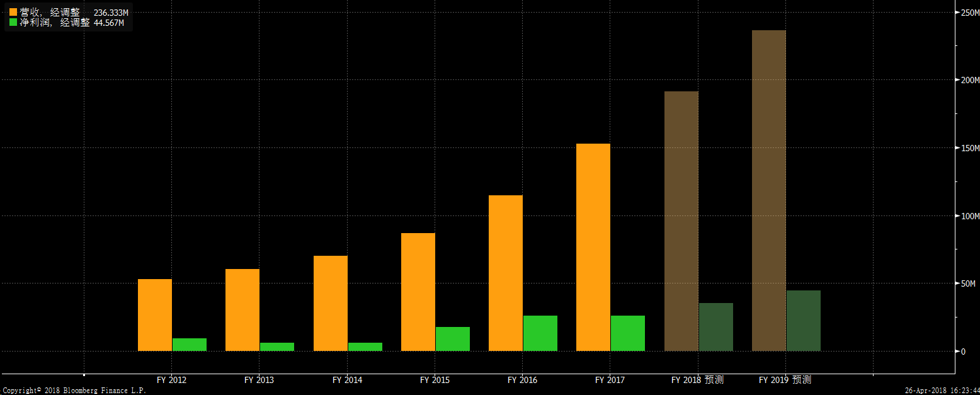Click the Bloomberg Finance L.P. copyright text
The width and height of the screenshot is (980, 395).
click(x=73, y=391)
